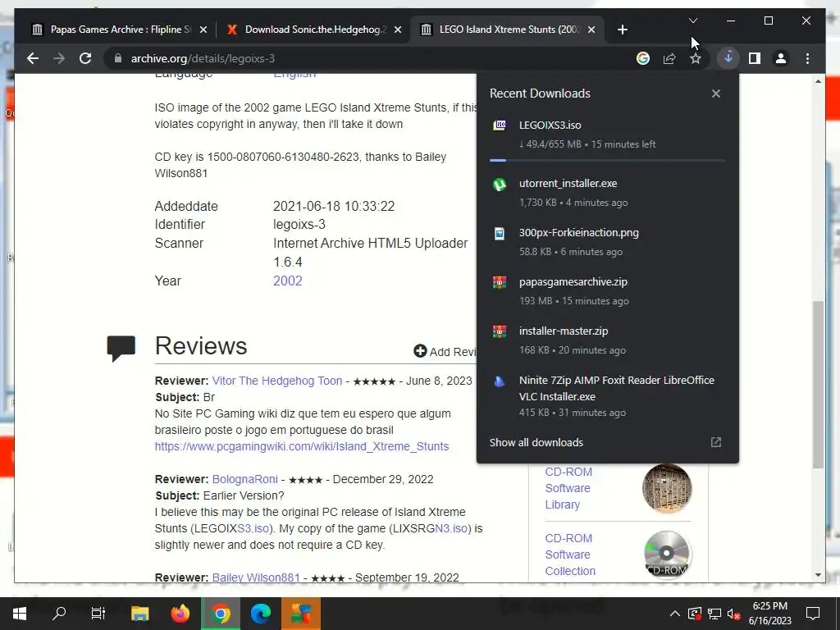Viewport: 840px width, 630px height.
Task: Click the muted volume tray icon
Action: point(734,614)
